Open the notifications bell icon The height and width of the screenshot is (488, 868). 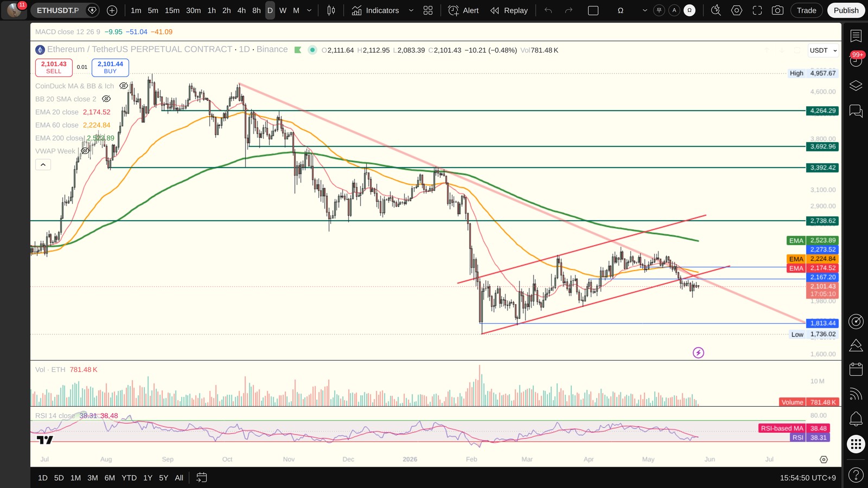click(856, 419)
